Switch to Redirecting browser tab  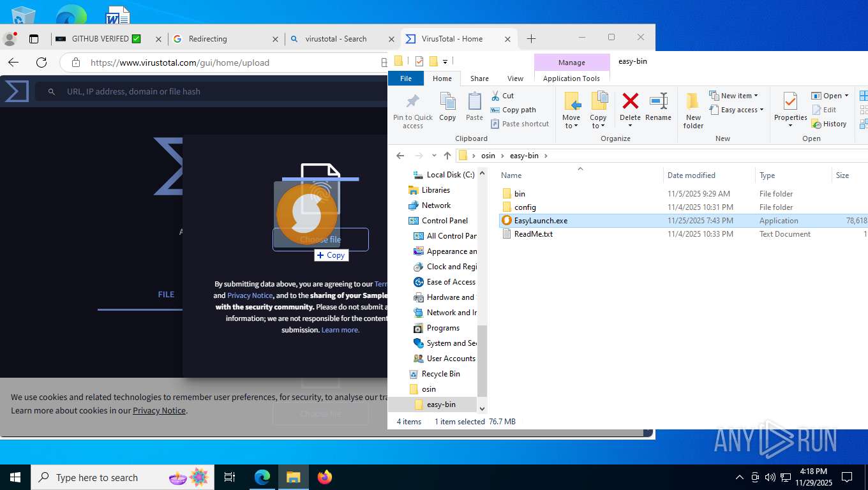click(226, 39)
